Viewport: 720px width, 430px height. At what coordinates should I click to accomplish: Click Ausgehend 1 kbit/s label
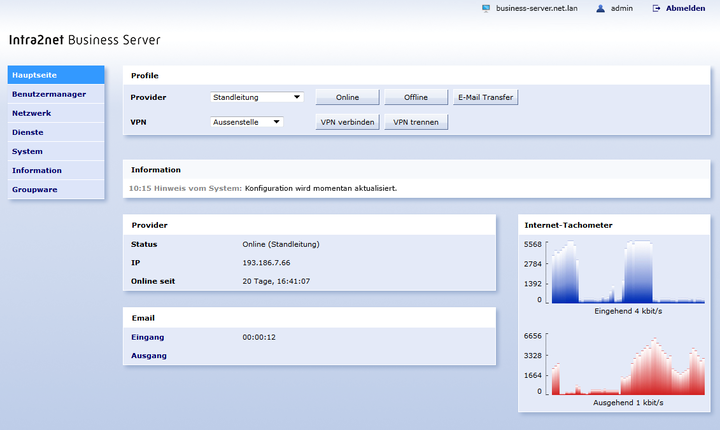[x=628, y=402]
